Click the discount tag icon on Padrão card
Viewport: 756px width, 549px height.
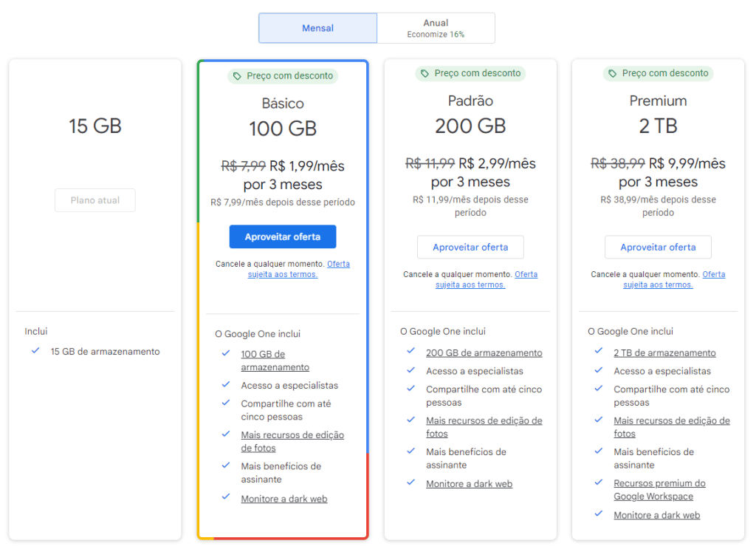(425, 73)
